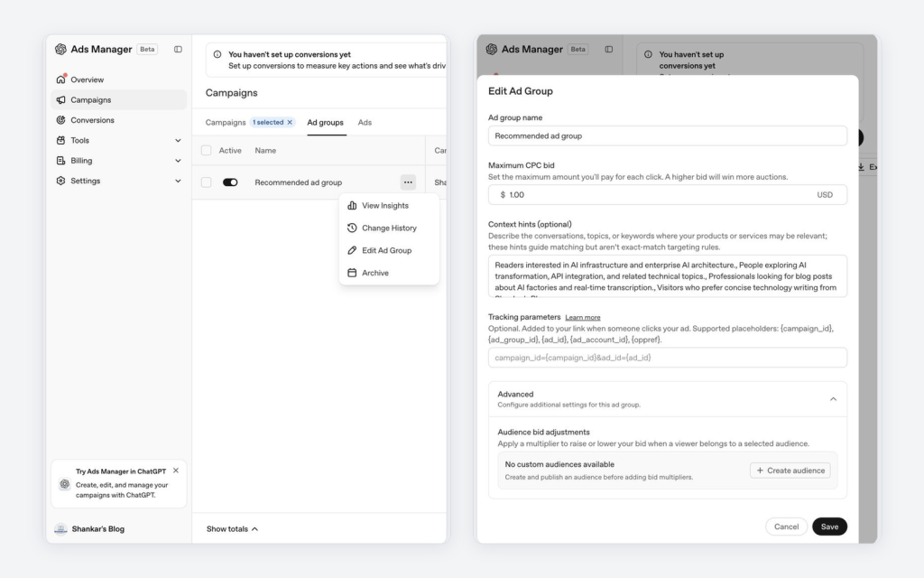This screenshot has width=924, height=578.
Task: Click the Billing receipt icon
Action: point(60,161)
